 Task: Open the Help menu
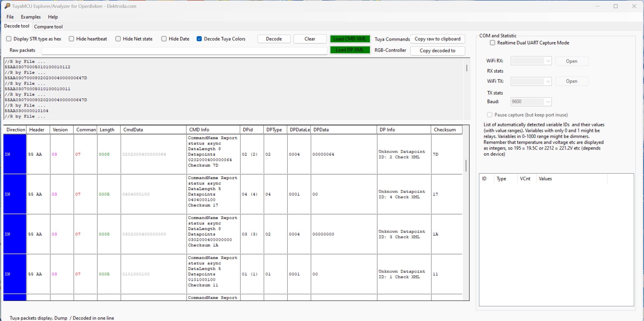[x=53, y=17]
